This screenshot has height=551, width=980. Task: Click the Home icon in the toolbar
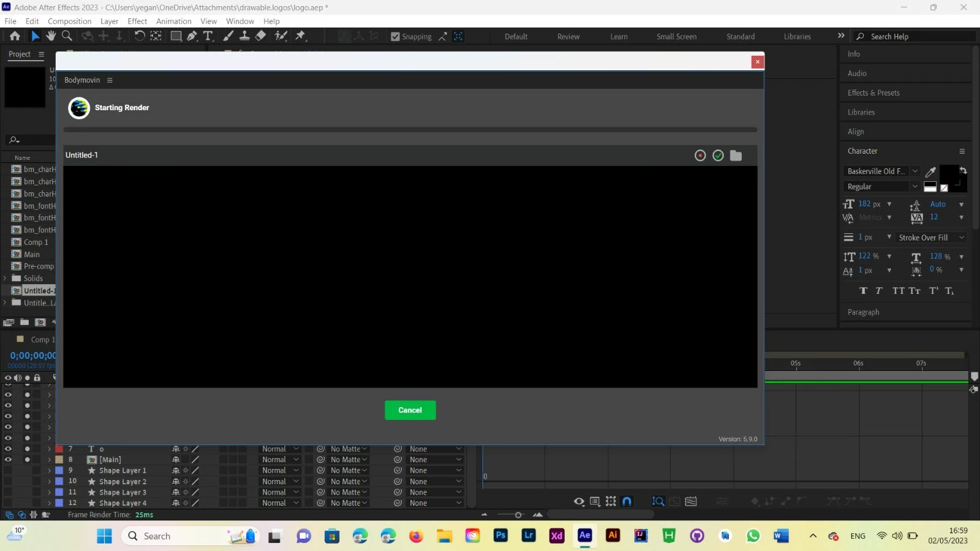pyautogui.click(x=15, y=36)
